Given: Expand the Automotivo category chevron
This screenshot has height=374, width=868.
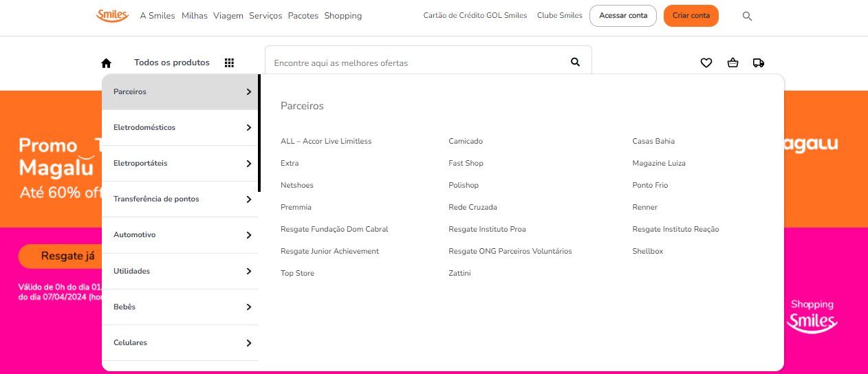Looking at the screenshot, I should 249,235.
